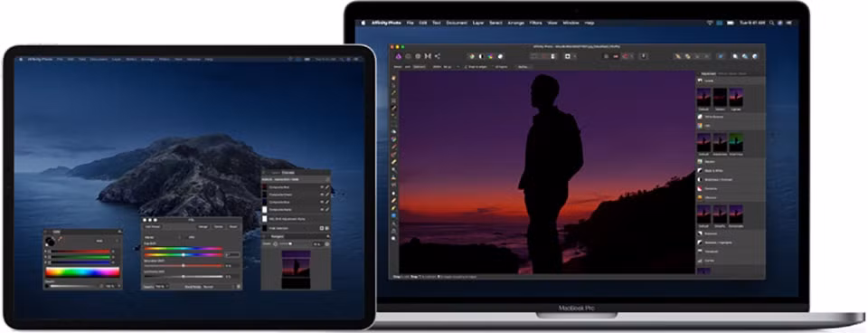Image resolution: width=868 pixels, height=333 pixels.
Task: Toggle visibility of Composite Red channel
Action: point(322,187)
